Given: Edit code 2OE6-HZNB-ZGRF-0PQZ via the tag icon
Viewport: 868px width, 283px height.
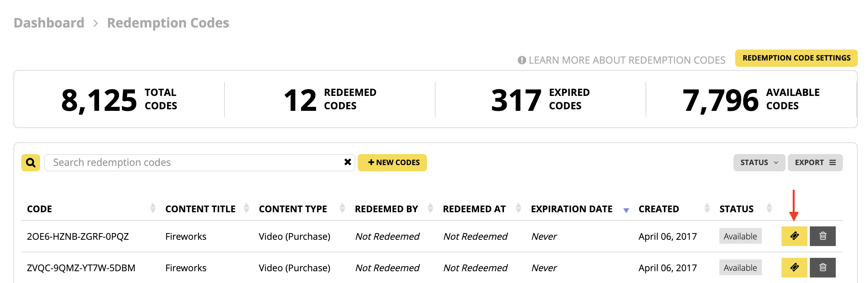Looking at the screenshot, I should (794, 236).
